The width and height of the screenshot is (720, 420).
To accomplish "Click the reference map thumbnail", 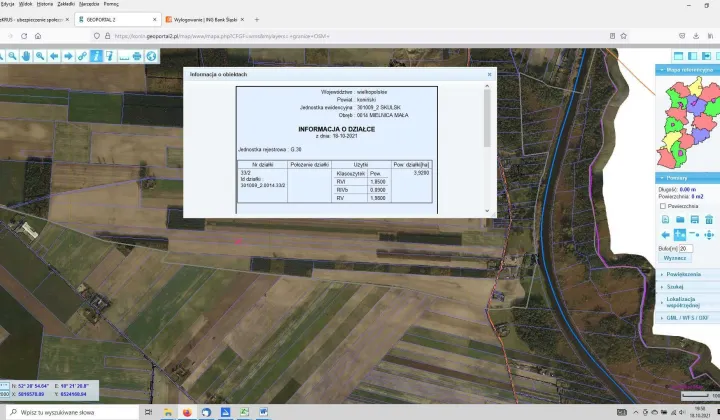I will (687, 123).
